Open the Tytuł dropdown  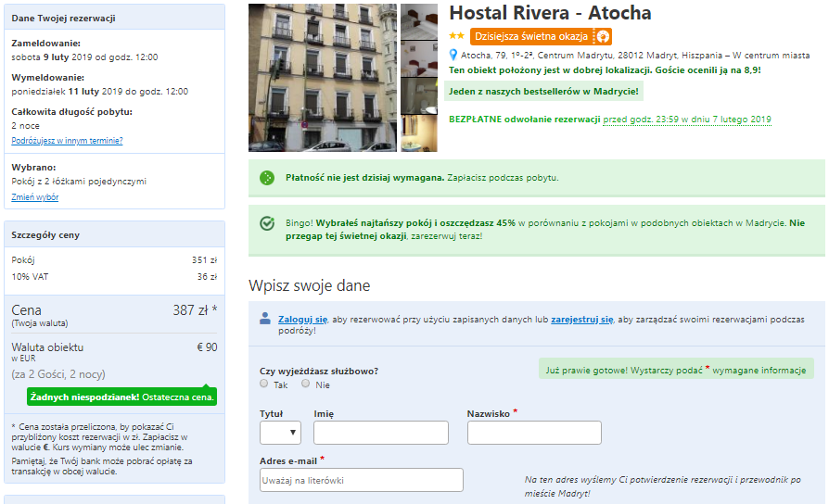pyautogui.click(x=280, y=433)
